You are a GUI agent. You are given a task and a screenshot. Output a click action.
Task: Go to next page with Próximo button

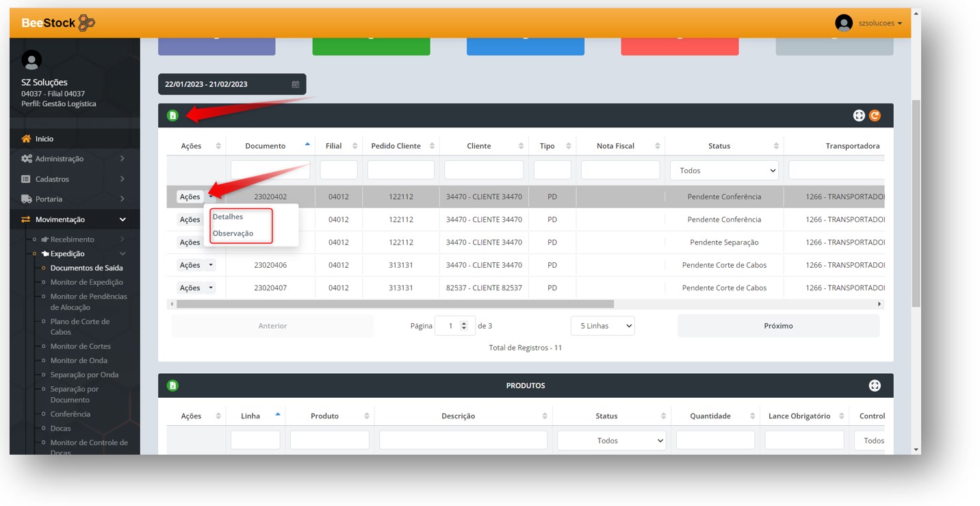778,326
